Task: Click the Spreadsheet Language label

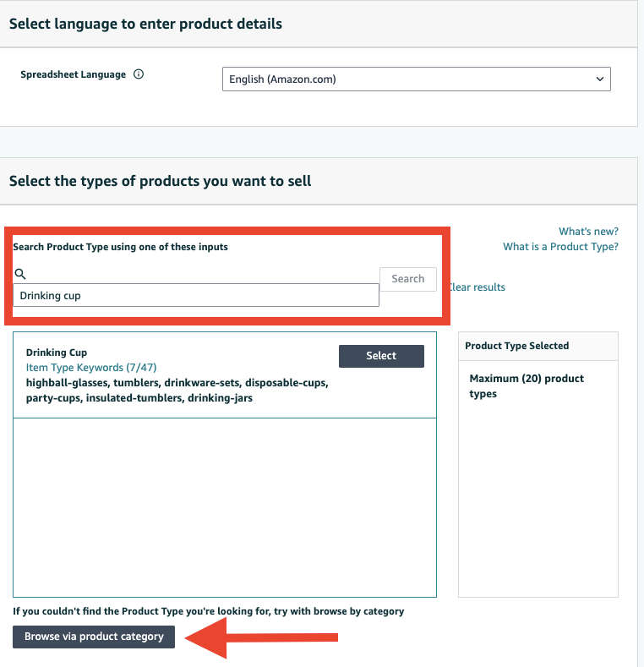Action: (73, 74)
